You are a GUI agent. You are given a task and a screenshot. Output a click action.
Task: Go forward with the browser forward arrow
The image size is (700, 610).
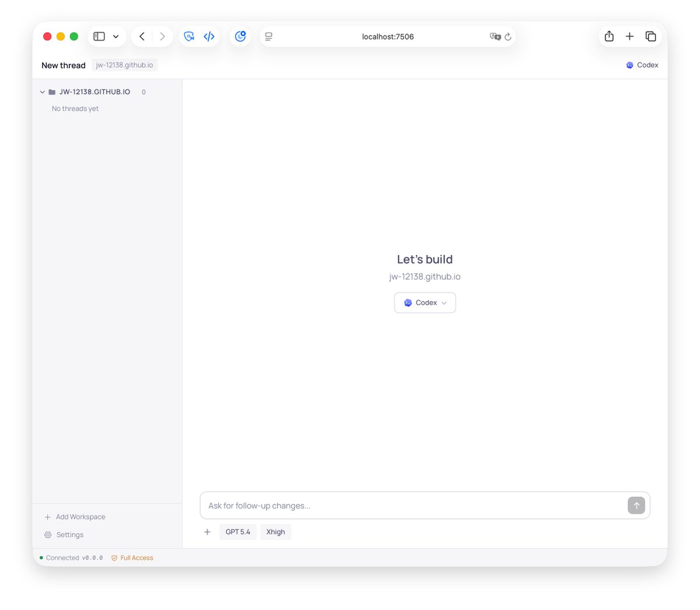tap(162, 36)
